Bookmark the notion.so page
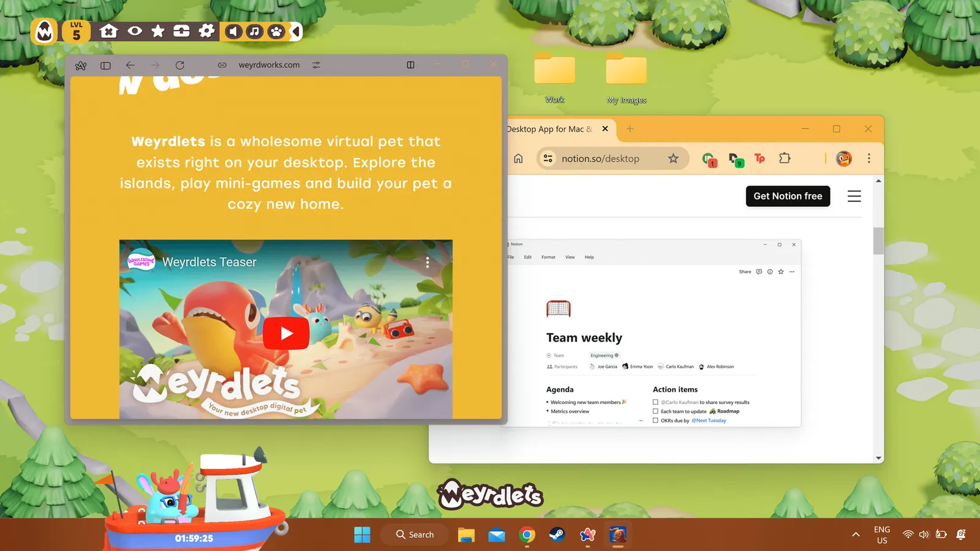The image size is (980, 551). [673, 159]
